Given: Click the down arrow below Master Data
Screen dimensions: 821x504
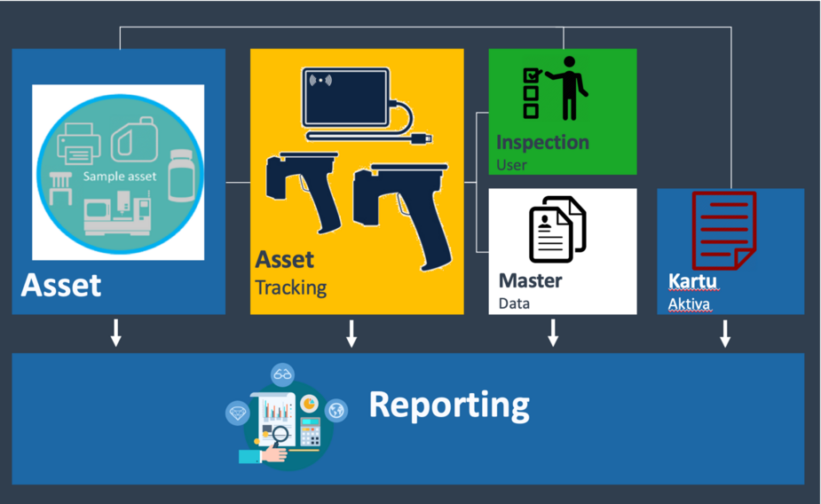Looking at the screenshot, I should point(553,333).
